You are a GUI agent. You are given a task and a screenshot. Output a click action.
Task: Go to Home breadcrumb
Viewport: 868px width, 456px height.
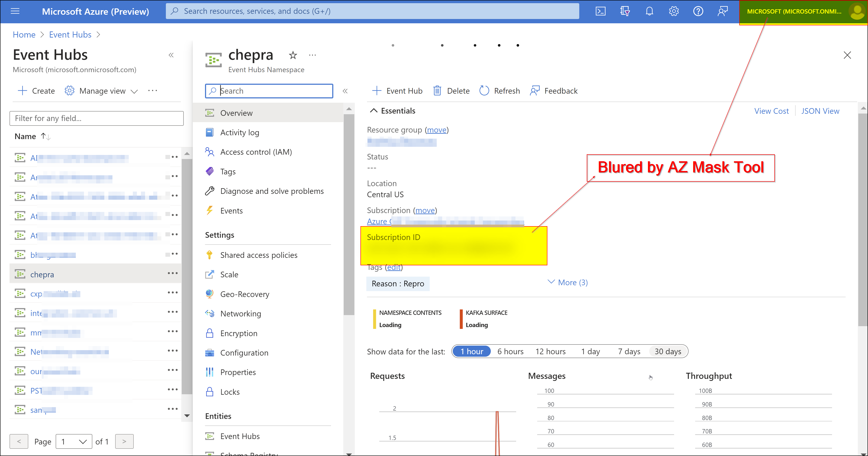coord(24,35)
